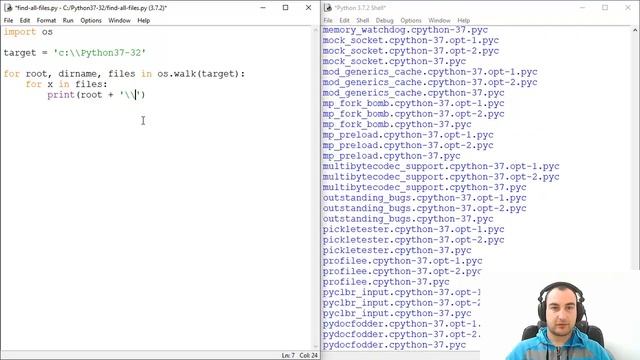640x360 pixels.
Task: Click the editor window's Python file icon
Action: [x=8, y=8]
